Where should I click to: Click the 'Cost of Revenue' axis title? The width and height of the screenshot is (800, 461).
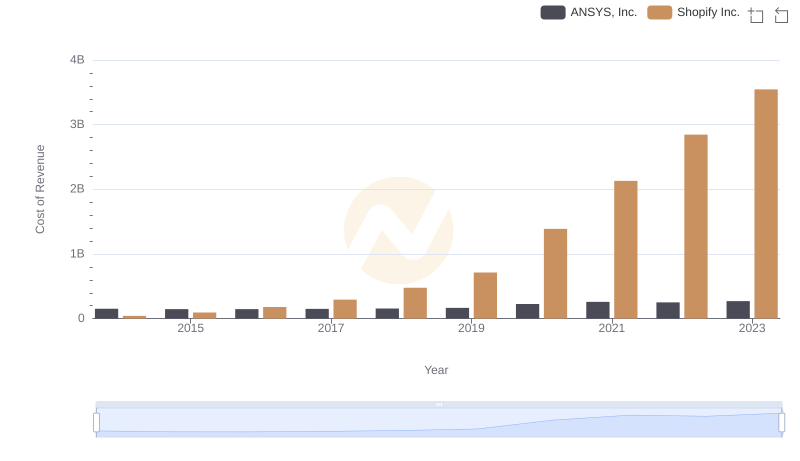tap(40, 189)
